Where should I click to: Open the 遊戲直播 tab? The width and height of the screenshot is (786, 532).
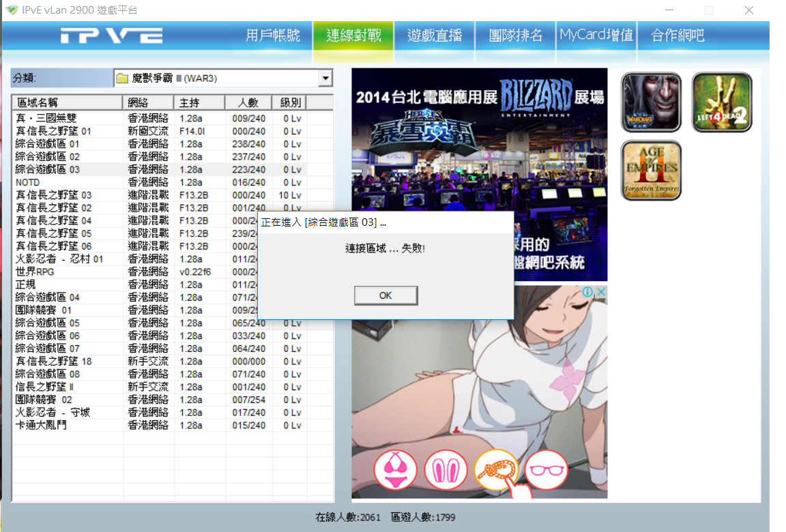[x=435, y=35]
